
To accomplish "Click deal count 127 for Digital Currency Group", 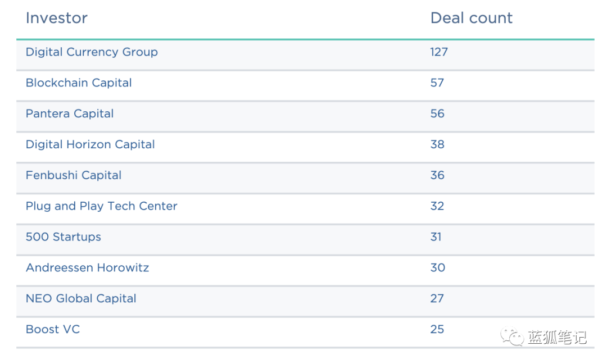I will pos(439,52).
